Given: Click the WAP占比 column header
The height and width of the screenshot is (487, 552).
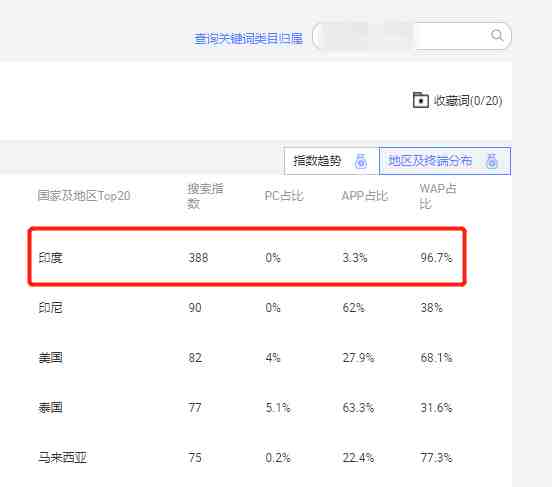Looking at the screenshot, I should coord(438,196).
